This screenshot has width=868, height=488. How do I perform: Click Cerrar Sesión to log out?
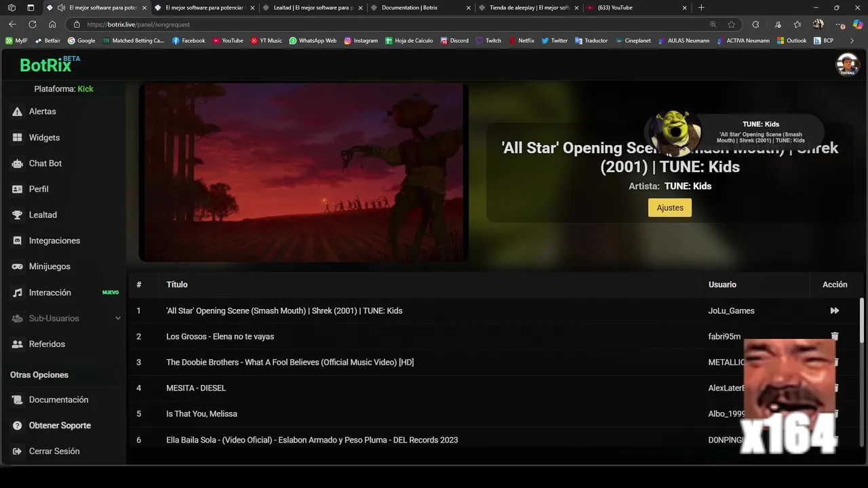[x=54, y=451]
